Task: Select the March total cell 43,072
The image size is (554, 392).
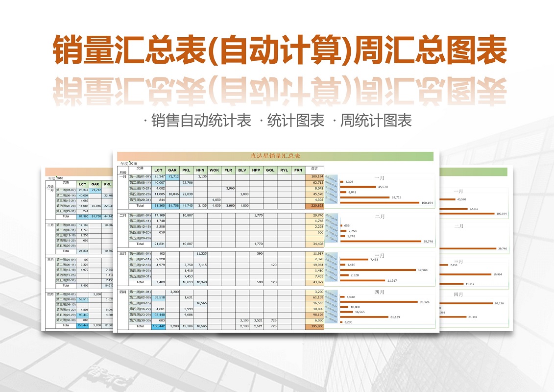Action: pyautogui.click(x=315, y=282)
